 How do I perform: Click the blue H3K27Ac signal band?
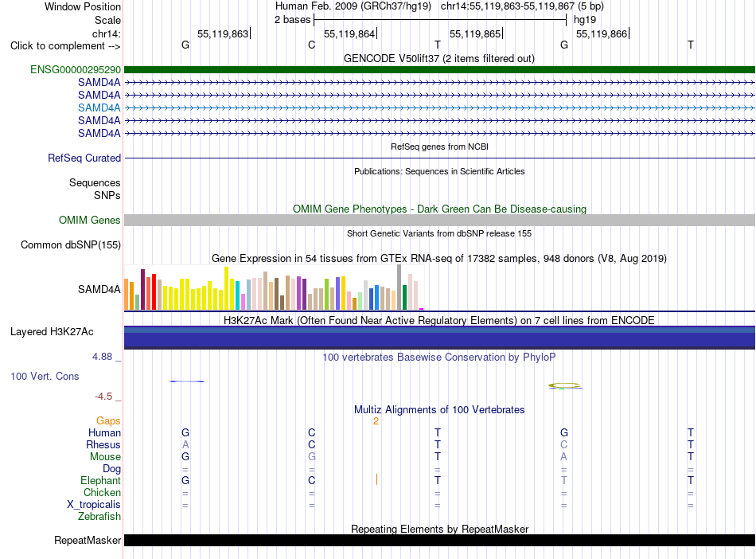(x=439, y=337)
